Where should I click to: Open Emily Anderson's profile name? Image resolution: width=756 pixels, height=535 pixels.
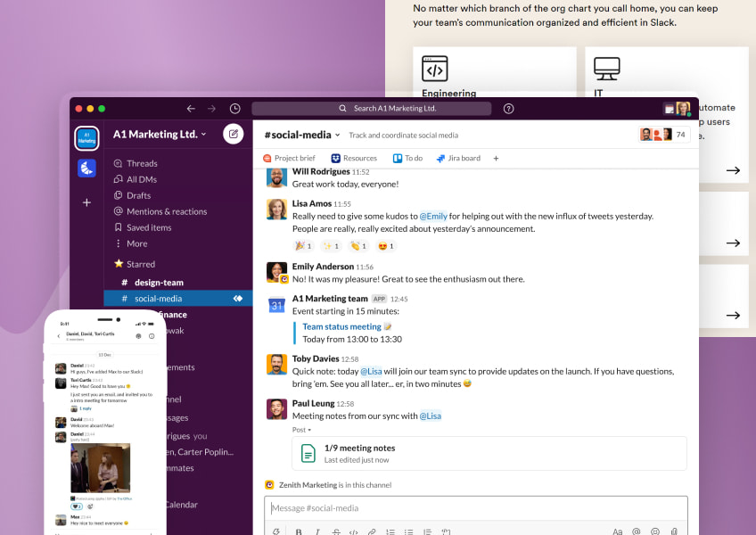323,267
